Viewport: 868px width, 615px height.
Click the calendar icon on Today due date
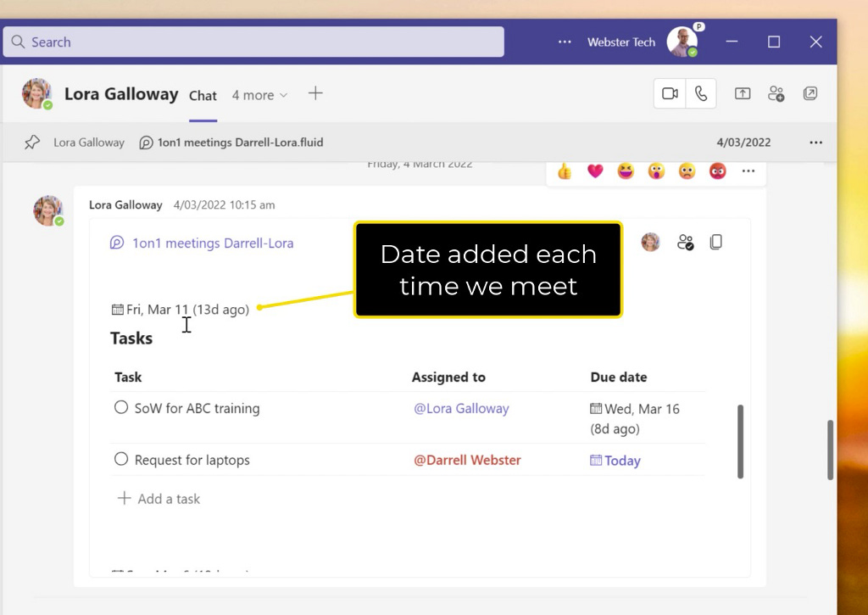pyautogui.click(x=596, y=461)
